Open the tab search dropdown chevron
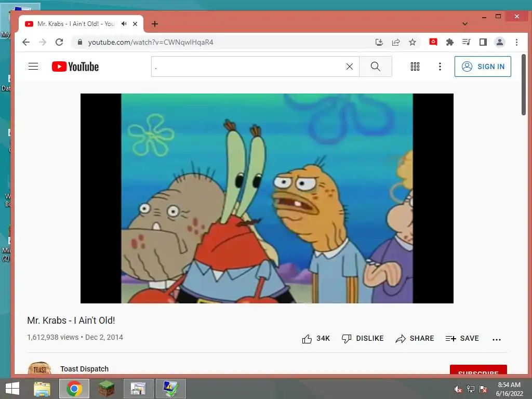This screenshot has height=399, width=532. click(465, 24)
